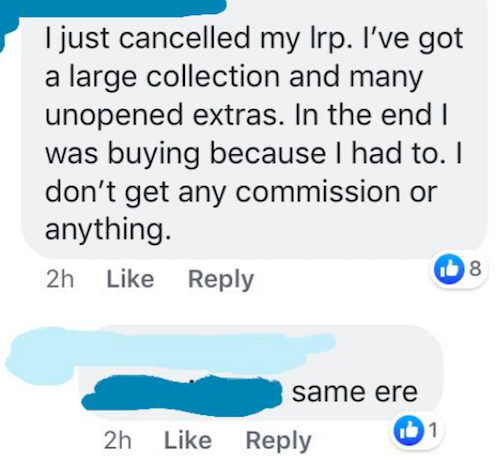Viewport: 500px width, 465px height.
Task: Open the dark-blue redacted tagged name before "same ere"
Action: pyautogui.click(x=183, y=396)
